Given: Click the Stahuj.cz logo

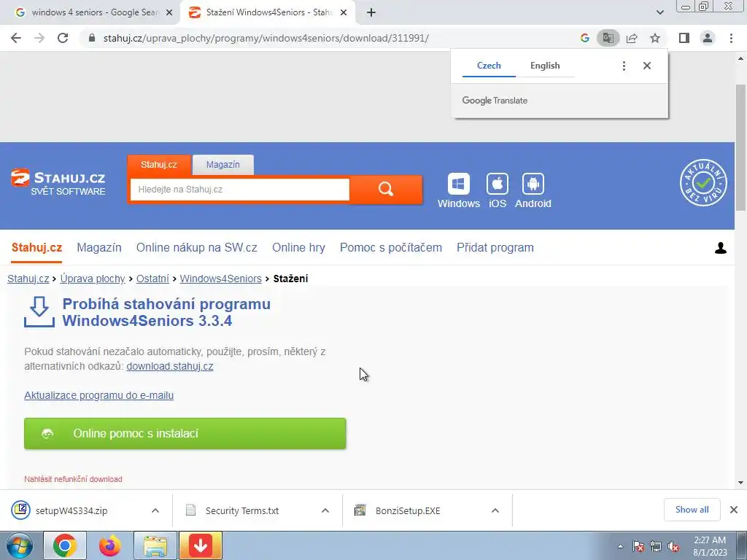Looking at the screenshot, I should (x=58, y=182).
